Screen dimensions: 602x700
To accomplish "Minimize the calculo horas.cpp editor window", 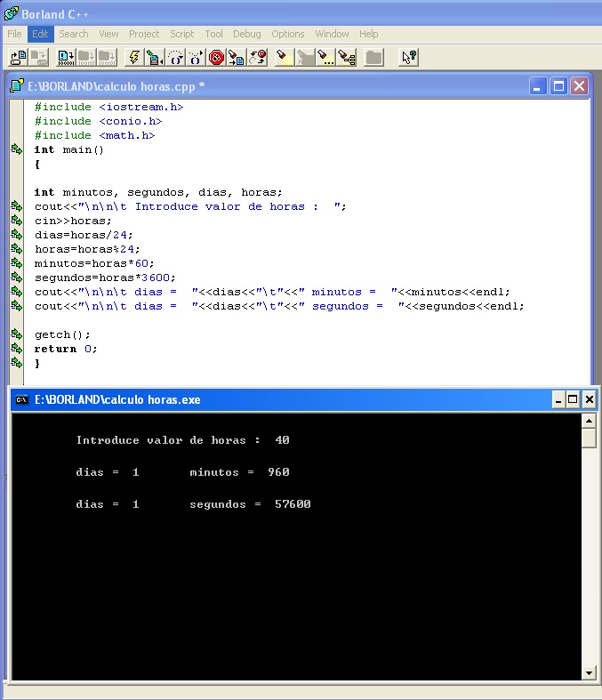I will coord(538,85).
